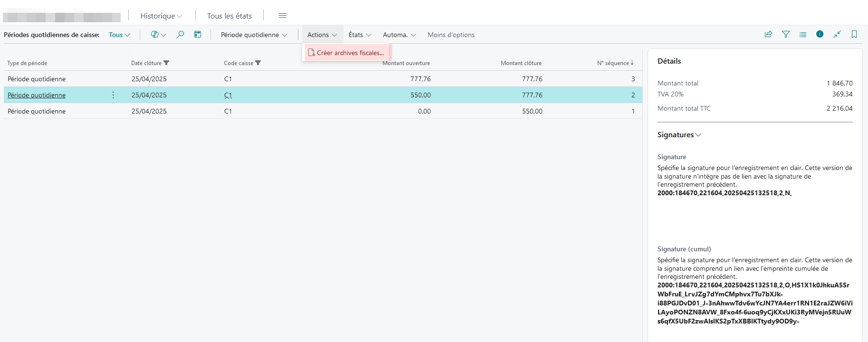The height and width of the screenshot is (342, 868).
Task: Click the 550,00 closing amount in sequence 1 row
Action: [x=532, y=111]
